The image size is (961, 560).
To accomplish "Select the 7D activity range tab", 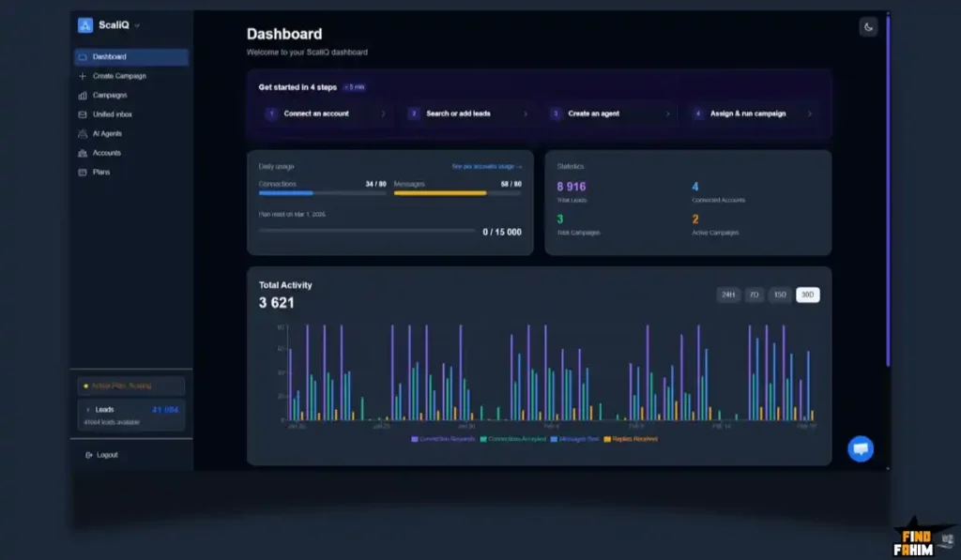I will [x=754, y=295].
